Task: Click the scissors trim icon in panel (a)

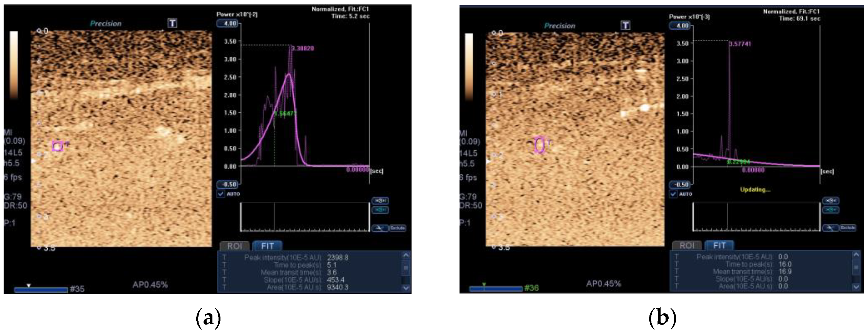Action: (x=380, y=228)
